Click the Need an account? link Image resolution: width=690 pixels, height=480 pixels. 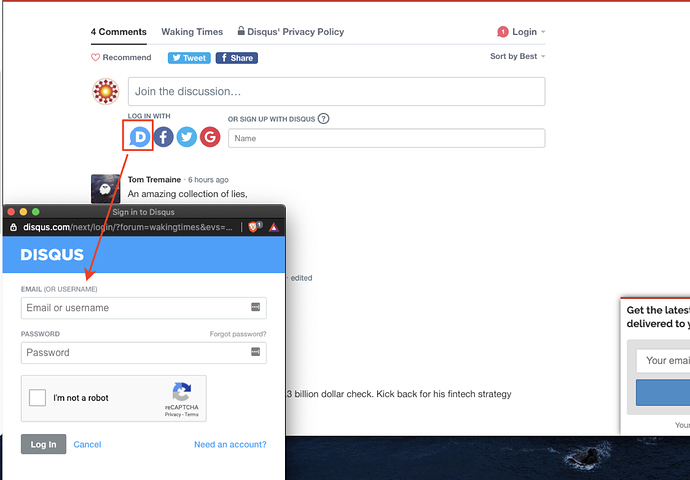[x=230, y=444]
